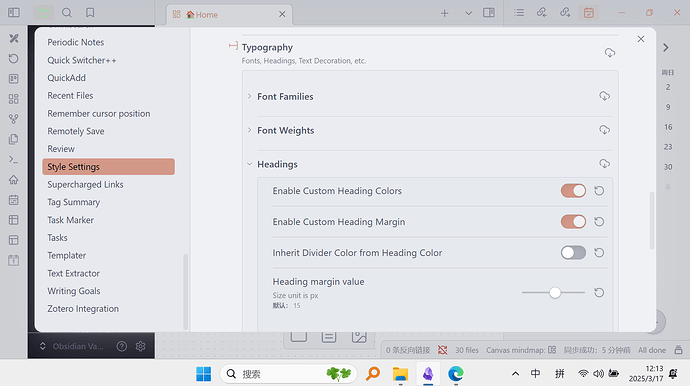Export Headings settings icon

coord(605,164)
